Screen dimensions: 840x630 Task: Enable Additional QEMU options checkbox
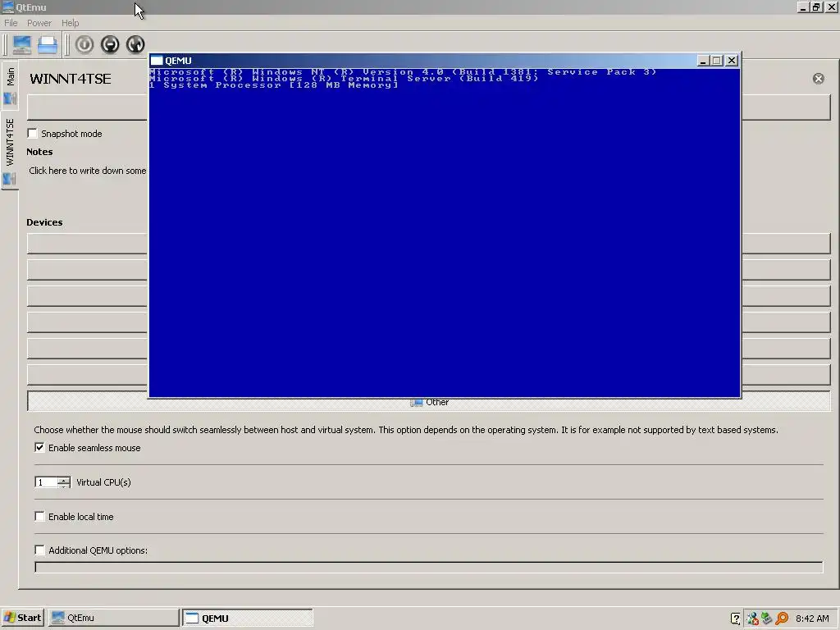click(x=39, y=550)
